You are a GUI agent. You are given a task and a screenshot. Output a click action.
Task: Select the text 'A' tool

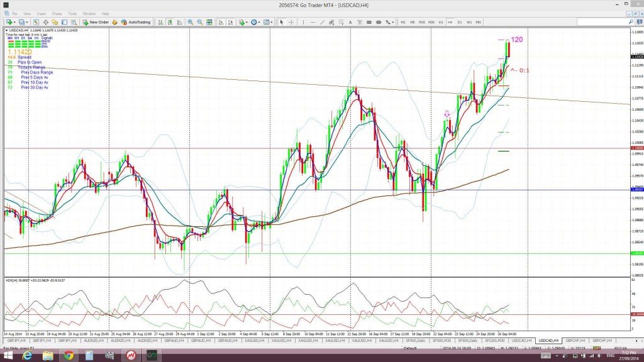350,22
